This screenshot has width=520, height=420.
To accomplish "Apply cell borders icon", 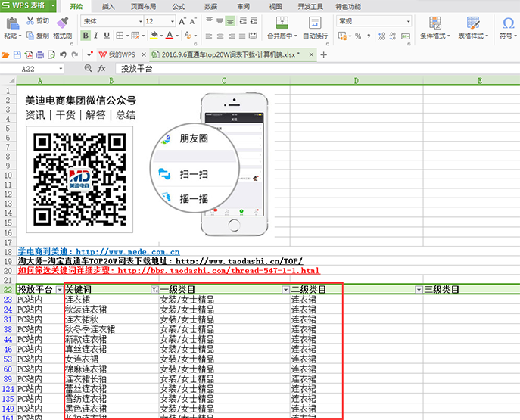I will pyautogui.click(x=120, y=36).
